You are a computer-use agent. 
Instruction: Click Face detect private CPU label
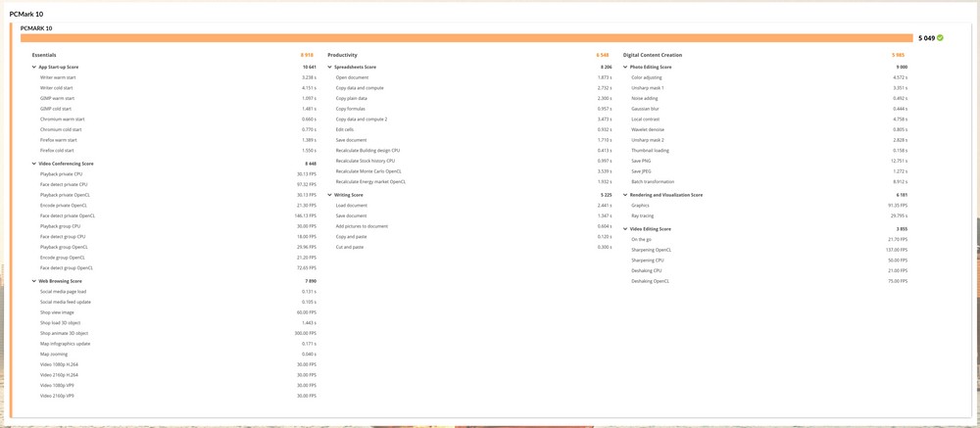(64, 184)
